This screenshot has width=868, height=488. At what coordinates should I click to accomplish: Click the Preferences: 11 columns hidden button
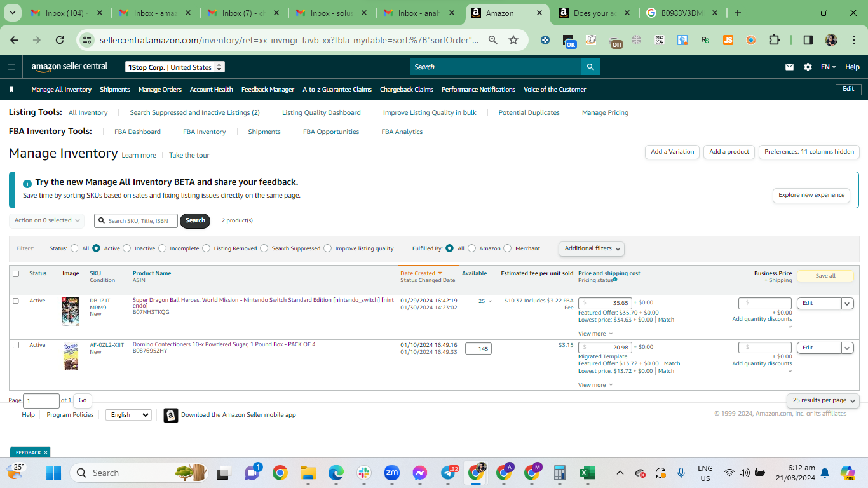[x=809, y=152]
